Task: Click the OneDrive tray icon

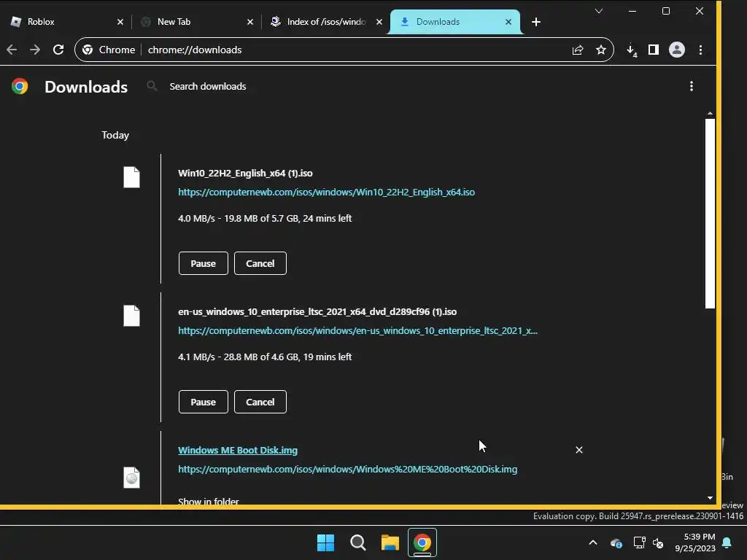Action: 616,542
